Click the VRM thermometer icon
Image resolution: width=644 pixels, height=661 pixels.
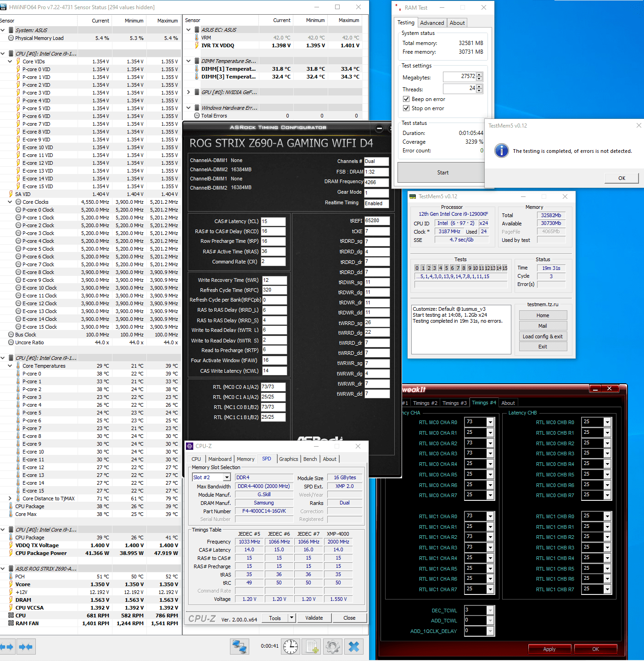pos(197,38)
